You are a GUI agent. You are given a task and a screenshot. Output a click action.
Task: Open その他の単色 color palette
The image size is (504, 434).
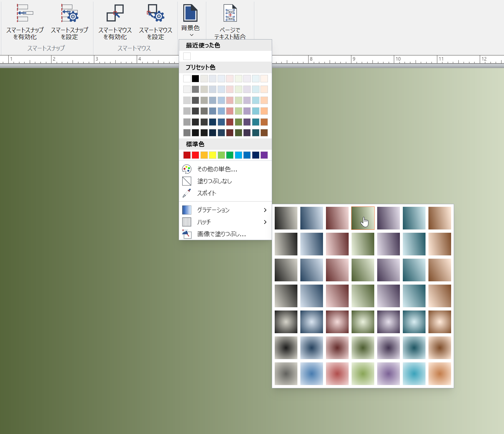coord(225,169)
